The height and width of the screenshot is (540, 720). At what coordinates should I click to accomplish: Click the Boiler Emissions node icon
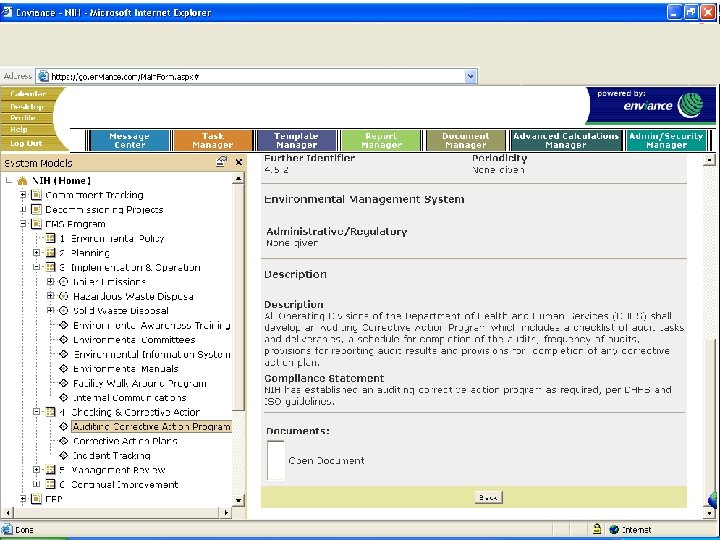coord(63,282)
